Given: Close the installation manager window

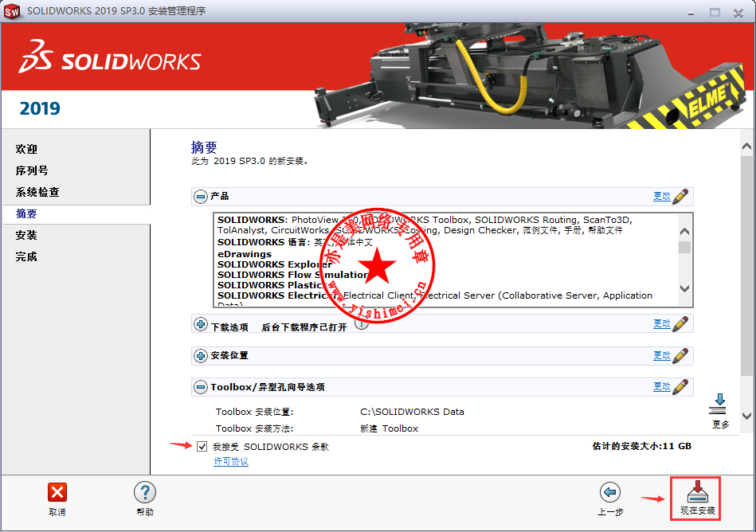Looking at the screenshot, I should (738, 13).
